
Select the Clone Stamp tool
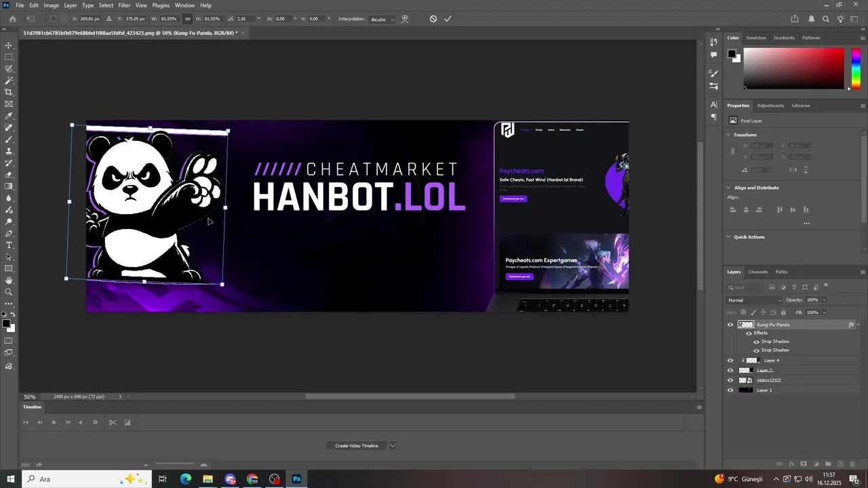pyautogui.click(x=9, y=151)
